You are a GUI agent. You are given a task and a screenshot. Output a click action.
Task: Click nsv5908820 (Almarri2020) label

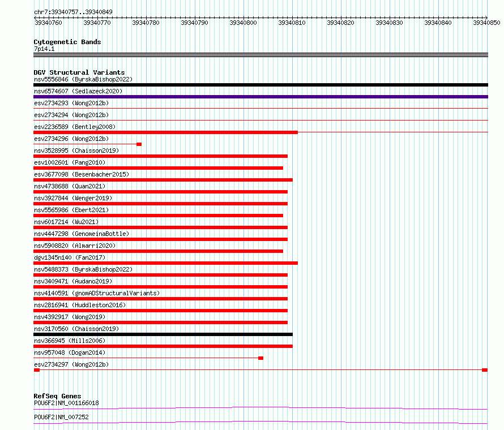pos(75,246)
